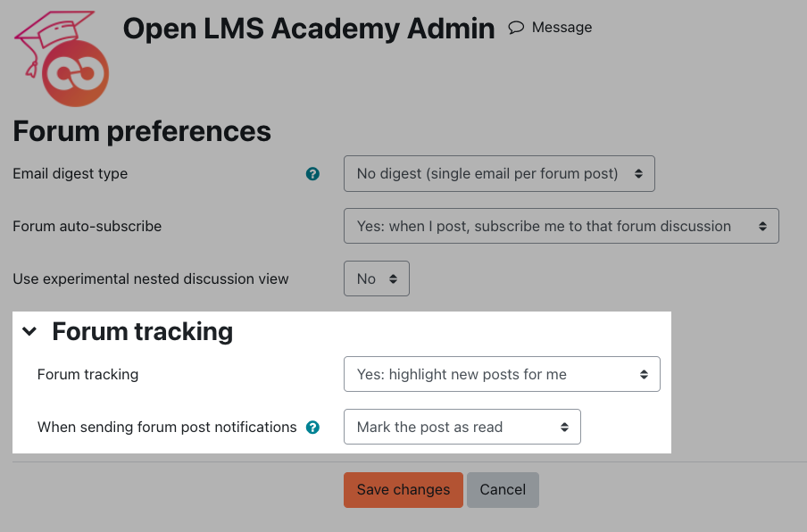Open help for forum post notifications setting
The width and height of the screenshot is (807, 532).
[312, 427]
